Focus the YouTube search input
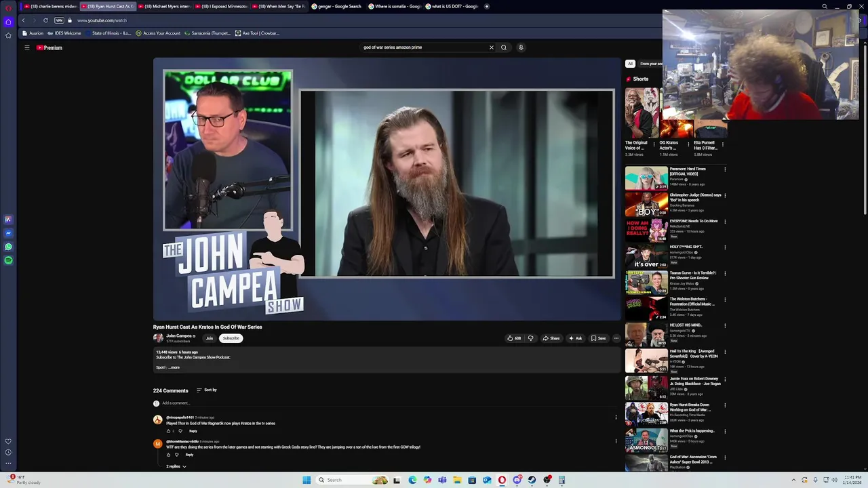Viewport: 868px width, 488px height. (424, 47)
